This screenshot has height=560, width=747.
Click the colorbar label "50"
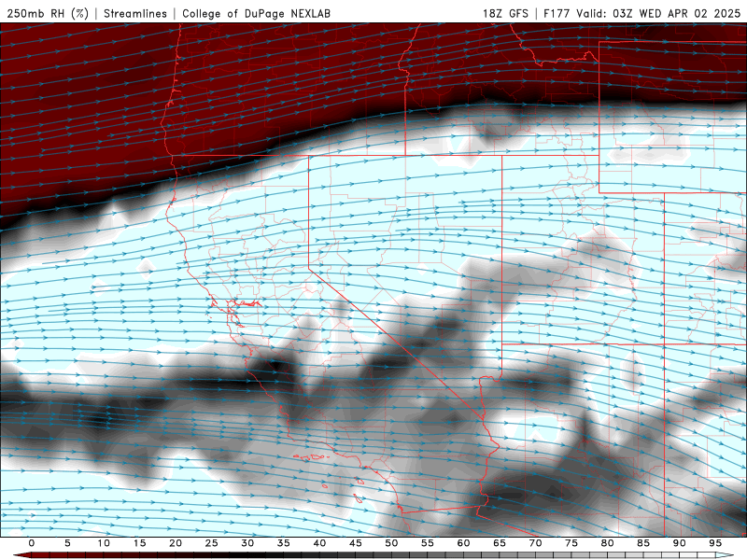point(391,543)
